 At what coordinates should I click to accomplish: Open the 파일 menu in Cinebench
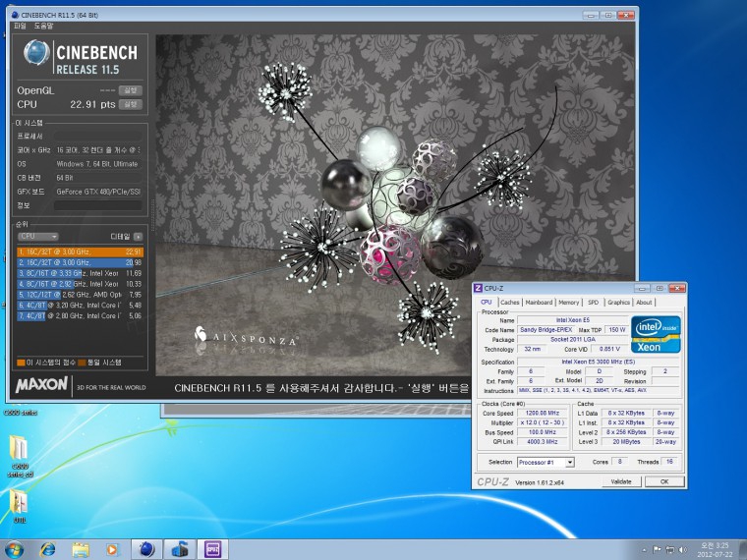(x=20, y=26)
